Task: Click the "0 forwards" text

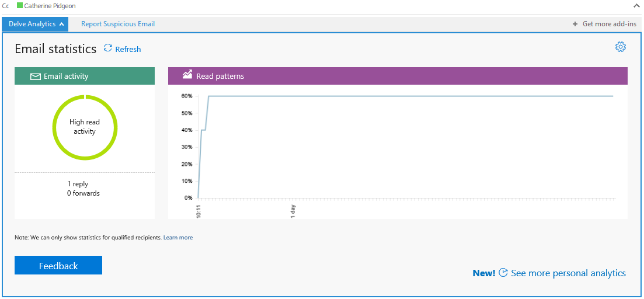Action: tap(83, 193)
